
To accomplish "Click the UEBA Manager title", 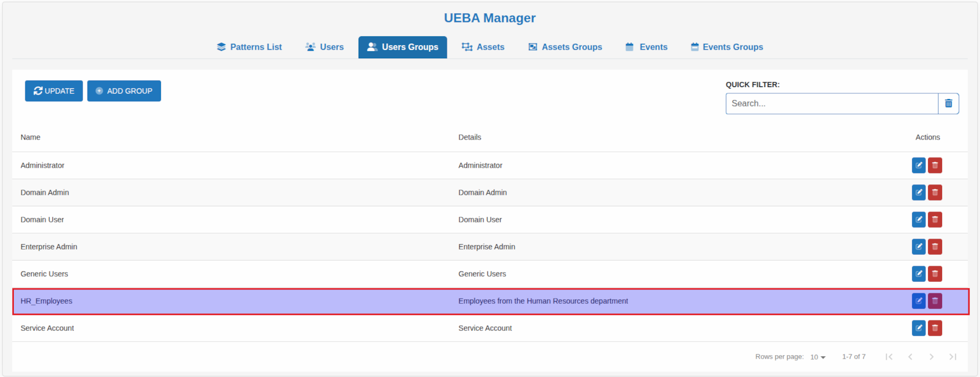I will pos(490,18).
